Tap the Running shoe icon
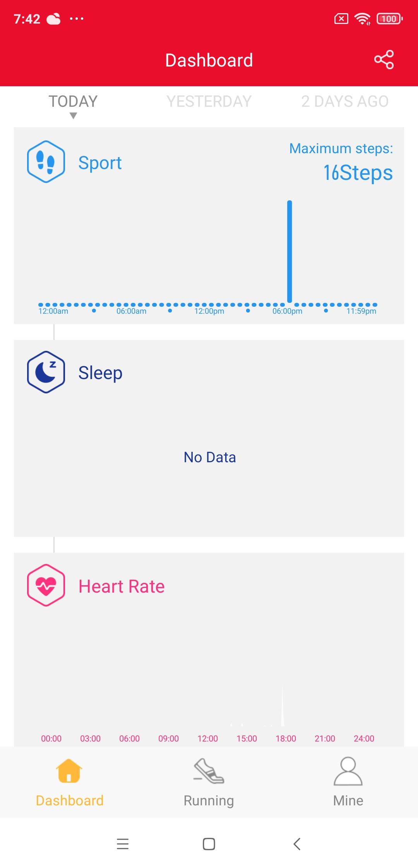This screenshot has height=868, width=418. pyautogui.click(x=209, y=771)
